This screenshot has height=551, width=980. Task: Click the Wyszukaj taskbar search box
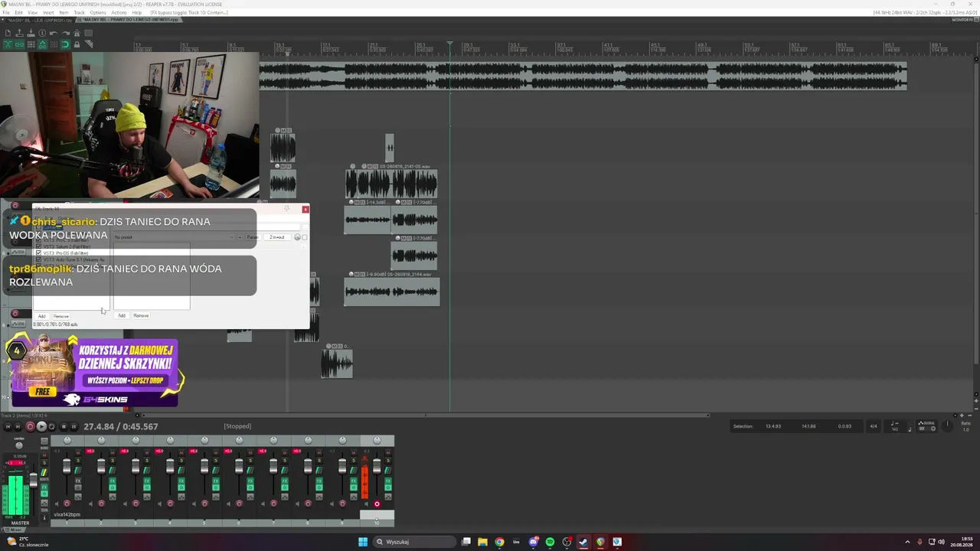click(x=413, y=542)
